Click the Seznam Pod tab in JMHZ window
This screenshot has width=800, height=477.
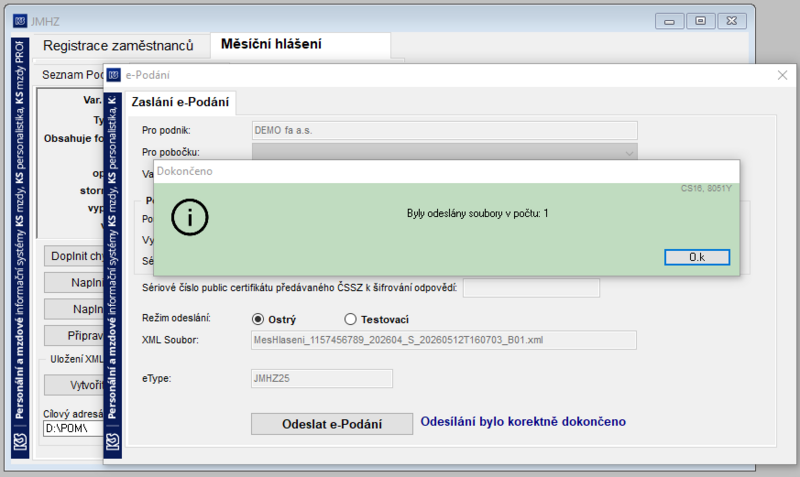pyautogui.click(x=73, y=75)
